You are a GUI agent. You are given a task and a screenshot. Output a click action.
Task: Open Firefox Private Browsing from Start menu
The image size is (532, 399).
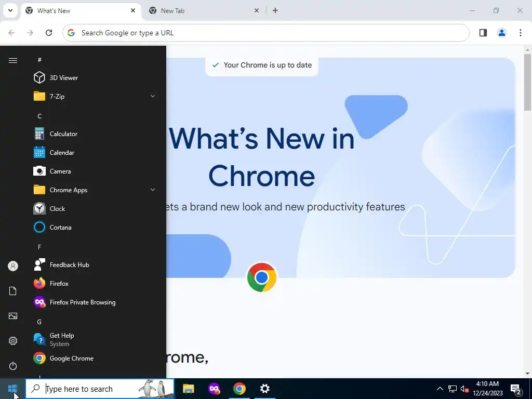pyautogui.click(x=95, y=302)
